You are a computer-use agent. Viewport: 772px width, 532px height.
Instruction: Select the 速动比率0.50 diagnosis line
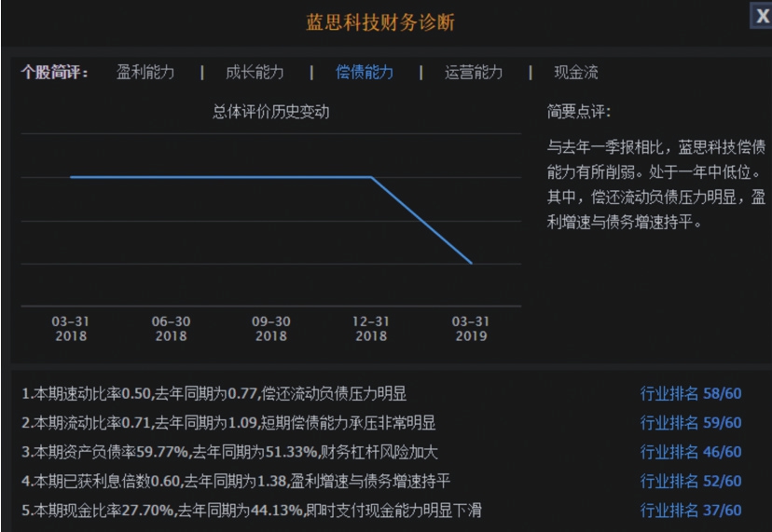click(214, 393)
